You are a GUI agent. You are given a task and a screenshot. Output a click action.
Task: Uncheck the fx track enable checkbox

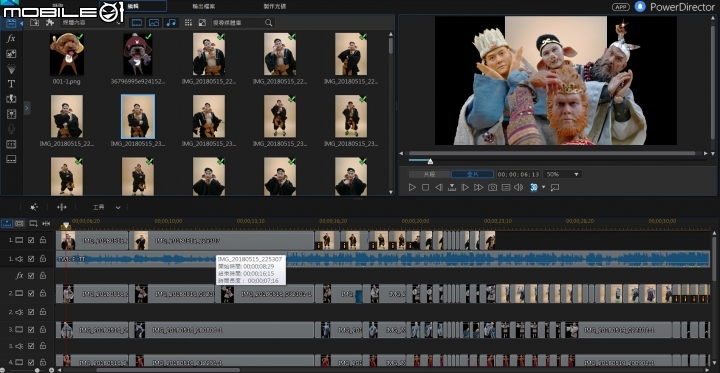coord(31,276)
